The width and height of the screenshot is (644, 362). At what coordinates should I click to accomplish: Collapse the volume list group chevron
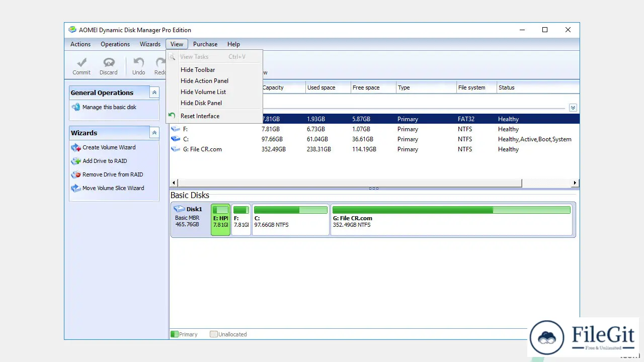point(573,108)
